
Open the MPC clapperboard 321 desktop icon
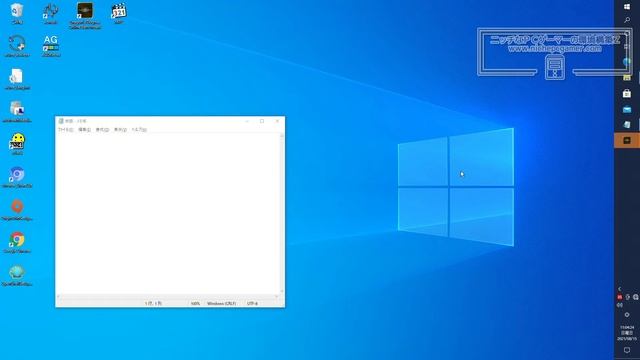(119, 13)
